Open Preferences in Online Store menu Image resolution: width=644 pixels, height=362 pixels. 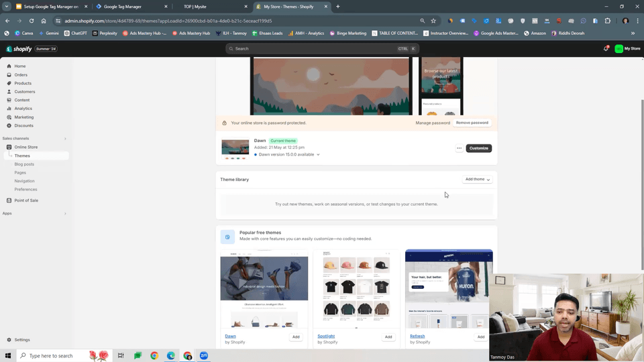pos(26,190)
